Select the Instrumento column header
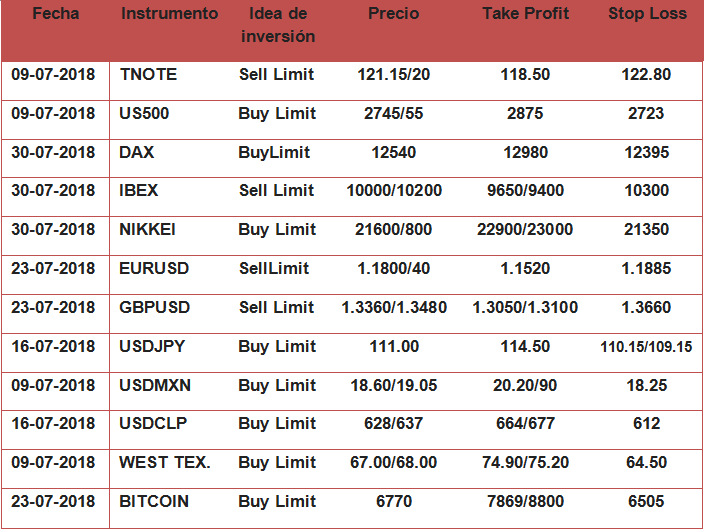The height and width of the screenshot is (529, 704). pyautogui.click(x=169, y=14)
